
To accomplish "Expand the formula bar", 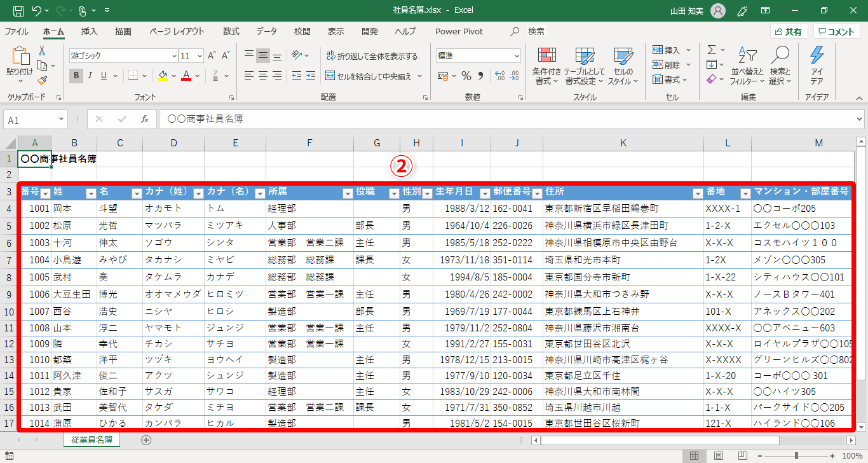I will pyautogui.click(x=859, y=119).
